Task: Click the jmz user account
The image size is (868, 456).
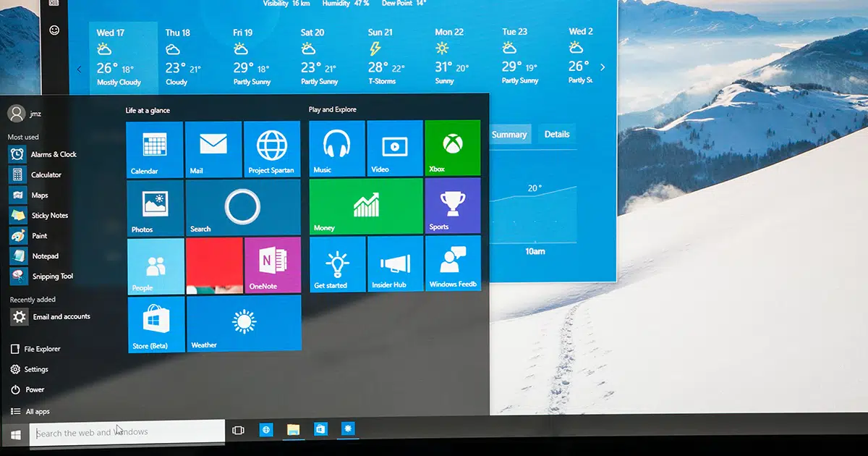Action: [25, 113]
